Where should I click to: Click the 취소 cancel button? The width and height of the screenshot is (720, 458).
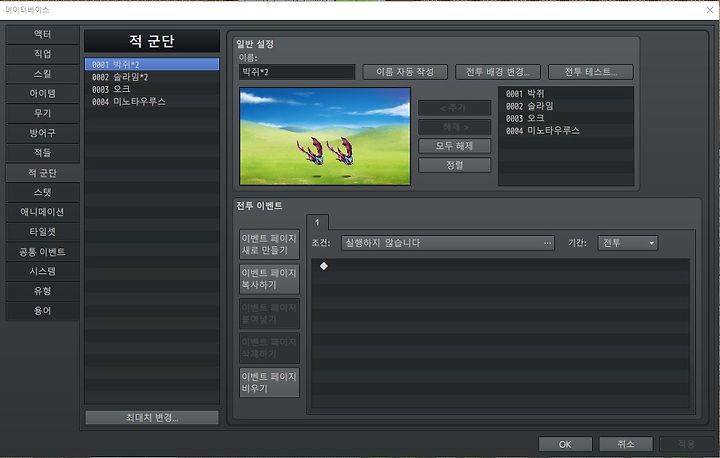pyautogui.click(x=626, y=444)
